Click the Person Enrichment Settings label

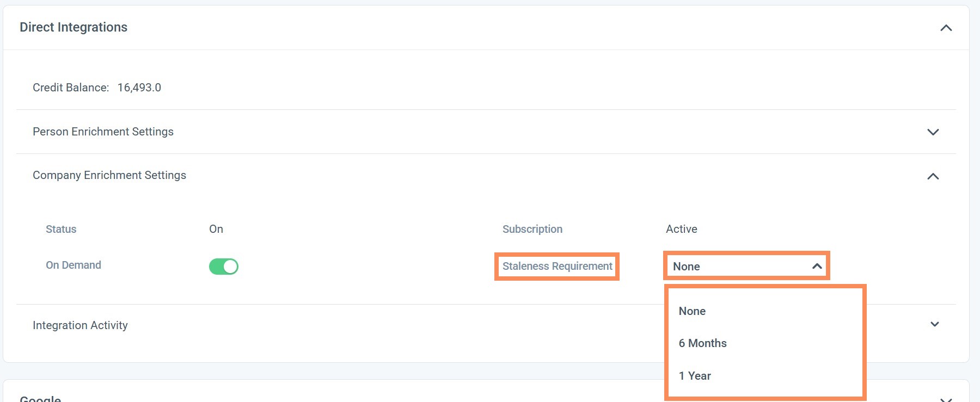click(103, 132)
